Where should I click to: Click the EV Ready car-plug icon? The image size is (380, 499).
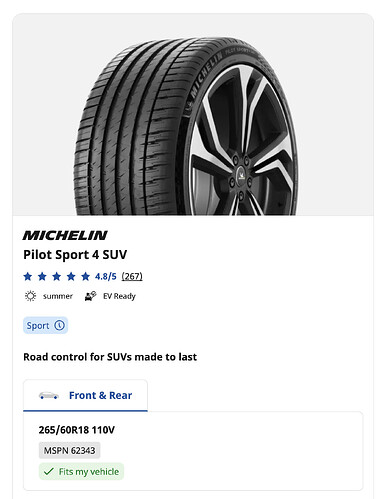click(x=90, y=296)
